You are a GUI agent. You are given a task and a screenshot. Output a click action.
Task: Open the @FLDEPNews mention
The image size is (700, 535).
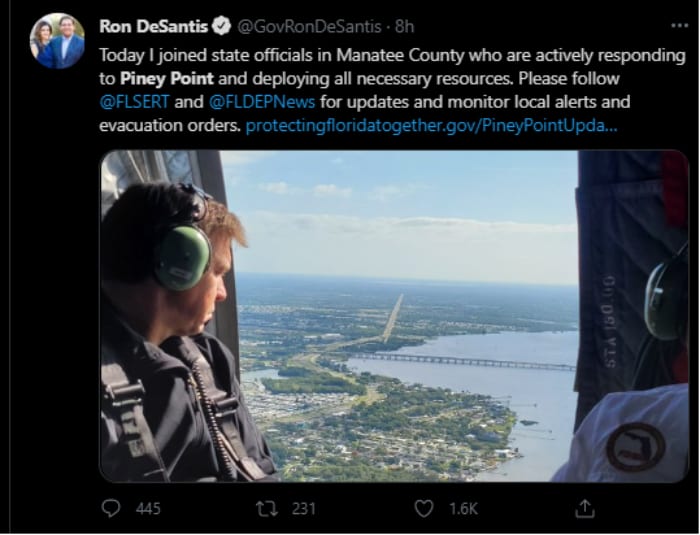click(262, 102)
